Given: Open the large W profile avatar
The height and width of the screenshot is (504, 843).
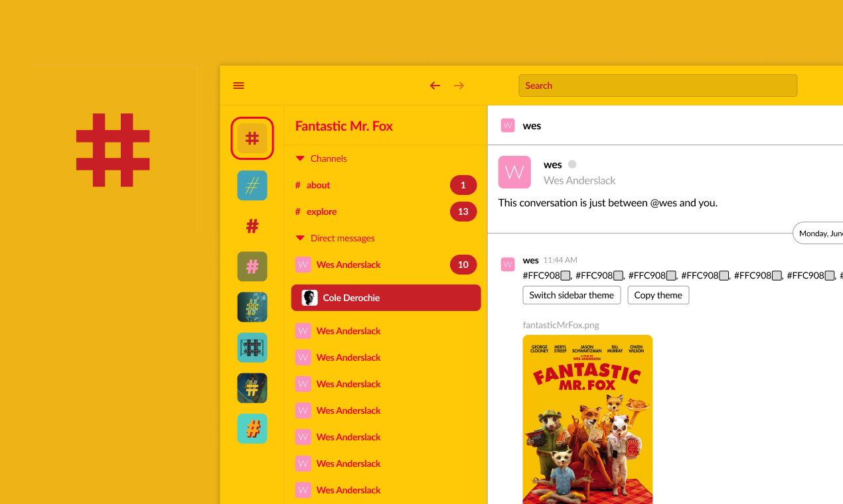Looking at the screenshot, I should coord(514,172).
